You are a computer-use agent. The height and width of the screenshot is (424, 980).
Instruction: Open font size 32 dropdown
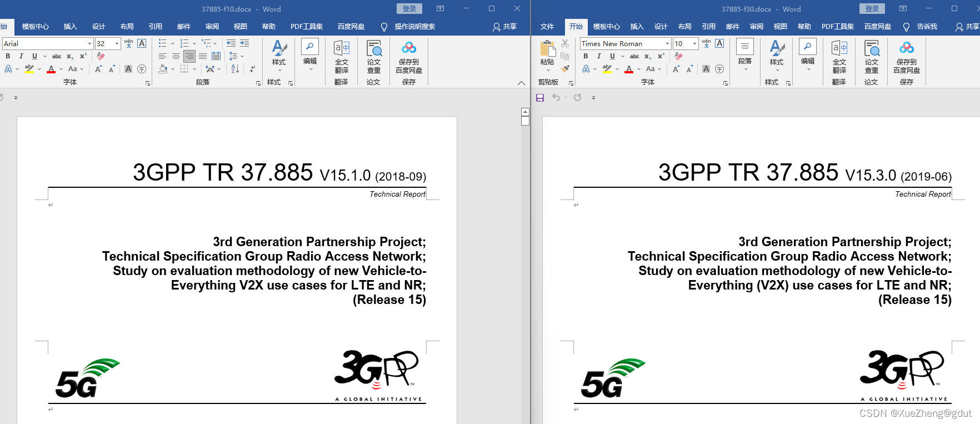pyautogui.click(x=117, y=43)
